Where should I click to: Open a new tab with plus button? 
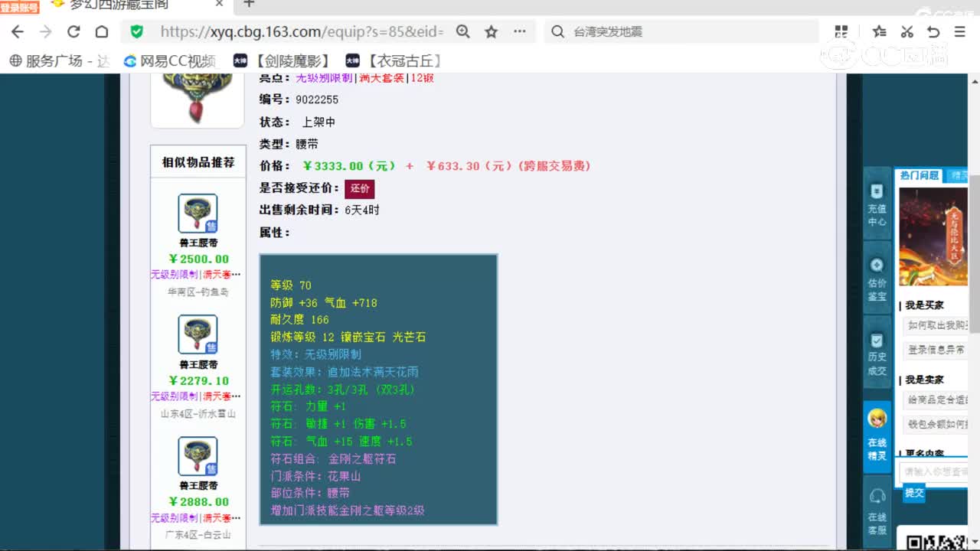click(x=249, y=4)
